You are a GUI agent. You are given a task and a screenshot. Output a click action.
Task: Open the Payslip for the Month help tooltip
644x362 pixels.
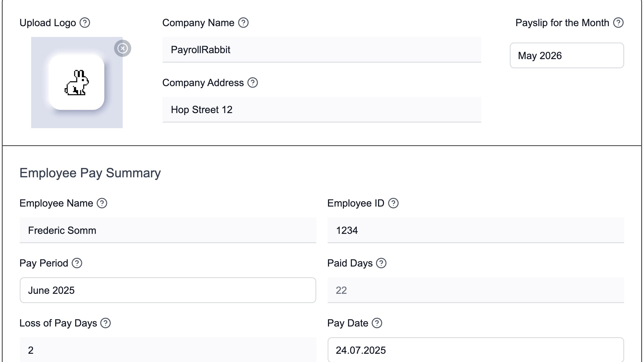pyautogui.click(x=618, y=23)
